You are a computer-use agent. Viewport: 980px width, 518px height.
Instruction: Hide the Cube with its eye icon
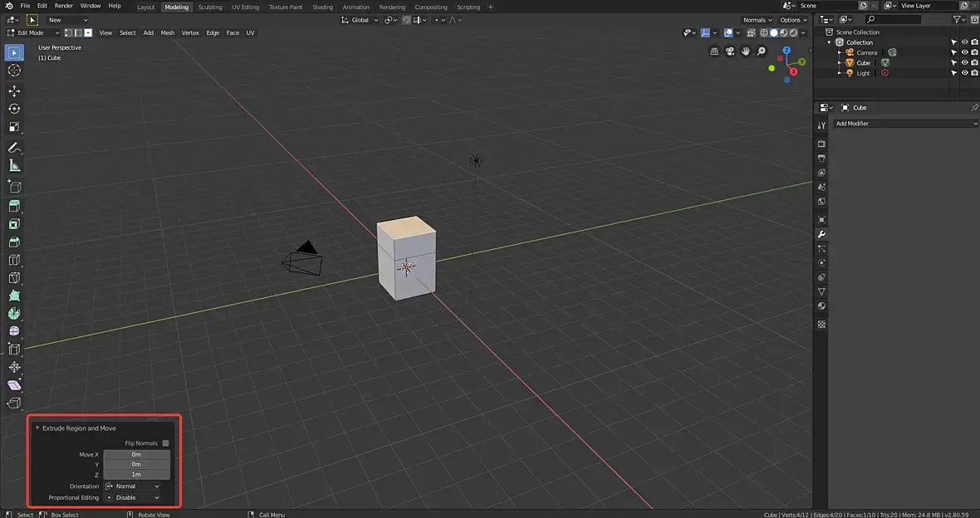[964, 63]
